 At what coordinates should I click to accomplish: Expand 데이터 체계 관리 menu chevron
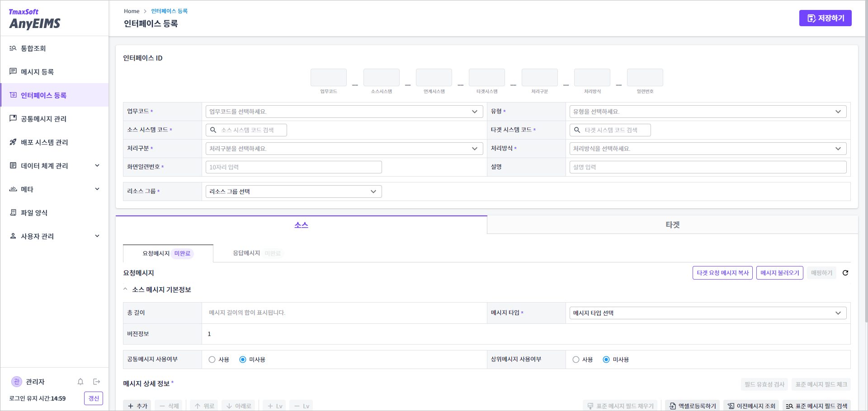pos(97,166)
